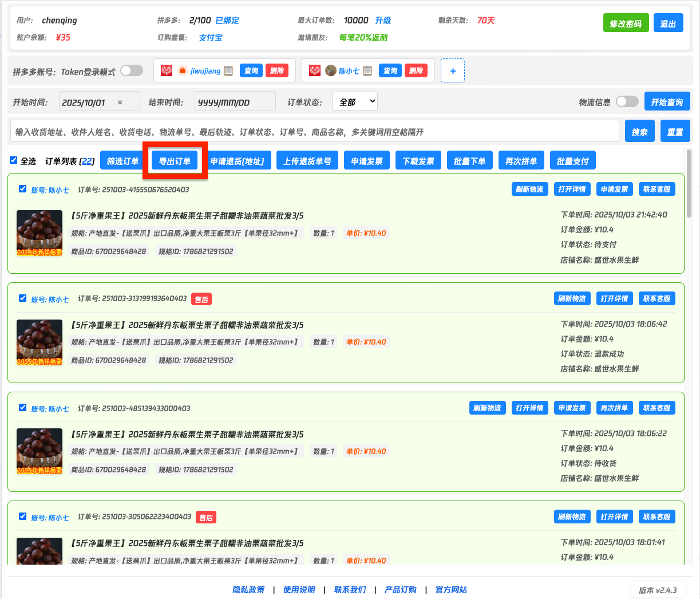Click the 导出订单 button
Screen dimensions: 700x599
tap(175, 161)
